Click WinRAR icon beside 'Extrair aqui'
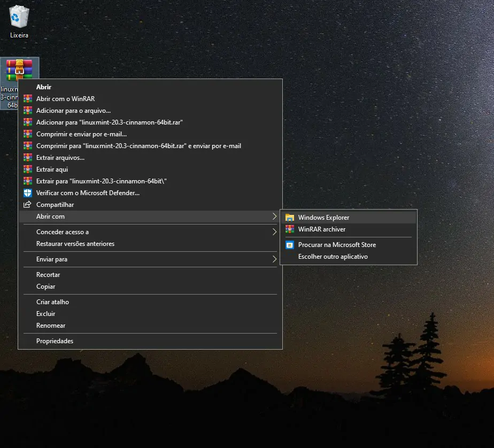Screen dimensions: 494x448 (x=28, y=169)
